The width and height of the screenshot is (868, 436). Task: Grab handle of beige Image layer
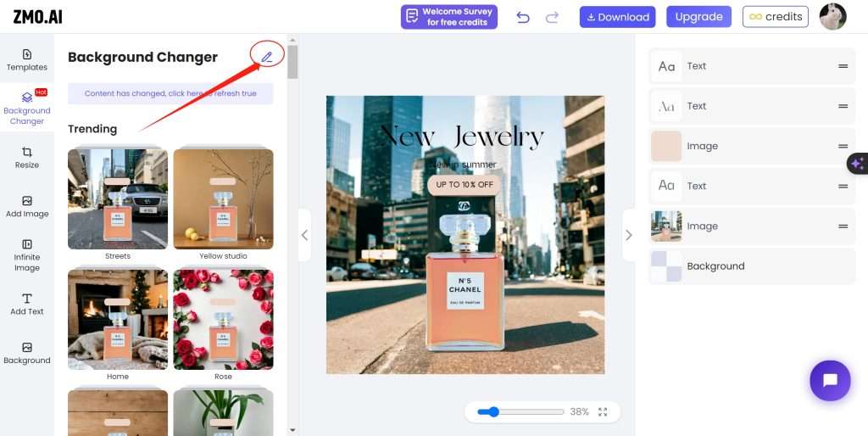(843, 146)
